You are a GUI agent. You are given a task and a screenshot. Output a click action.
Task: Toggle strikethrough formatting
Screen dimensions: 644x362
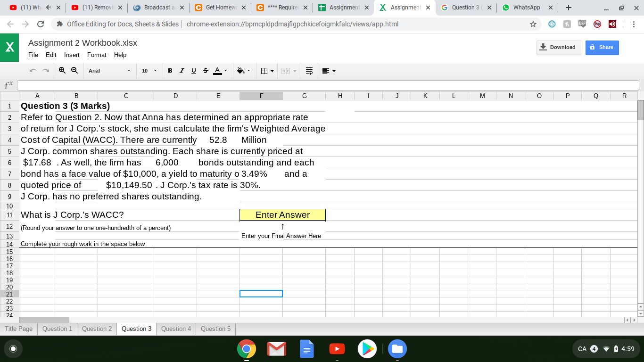(205, 71)
